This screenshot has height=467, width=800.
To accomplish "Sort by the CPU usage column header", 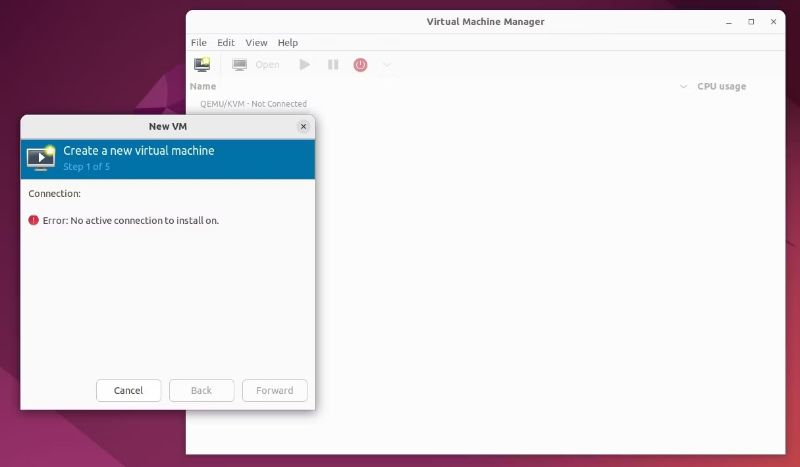I will click(x=721, y=87).
